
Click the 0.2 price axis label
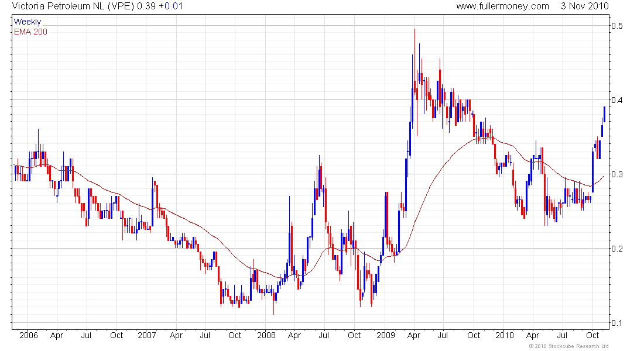click(617, 249)
